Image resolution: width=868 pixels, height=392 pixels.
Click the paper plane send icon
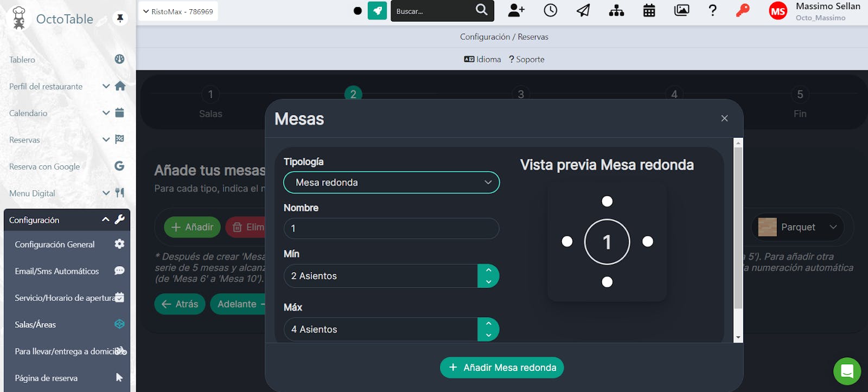(583, 10)
